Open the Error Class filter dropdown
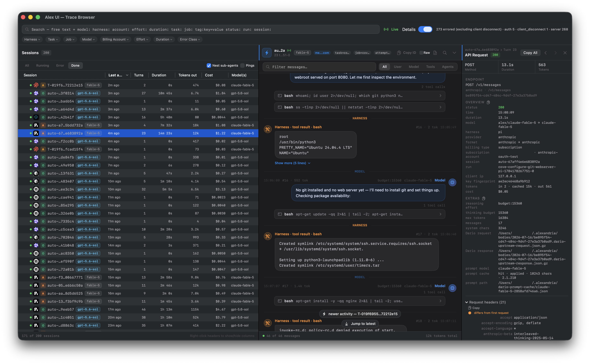 click(190, 40)
